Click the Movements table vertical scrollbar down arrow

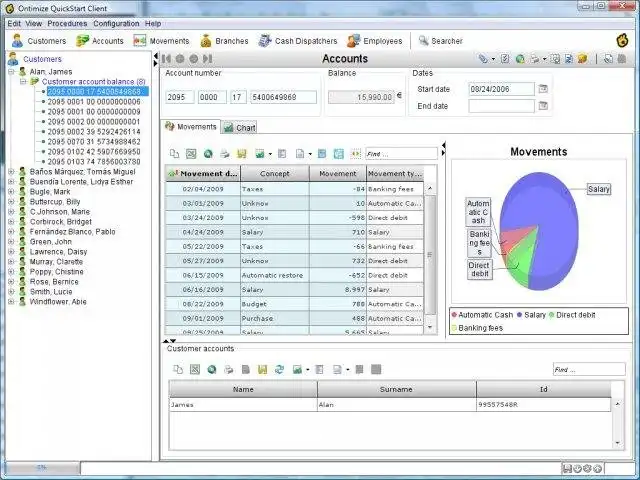(430, 327)
